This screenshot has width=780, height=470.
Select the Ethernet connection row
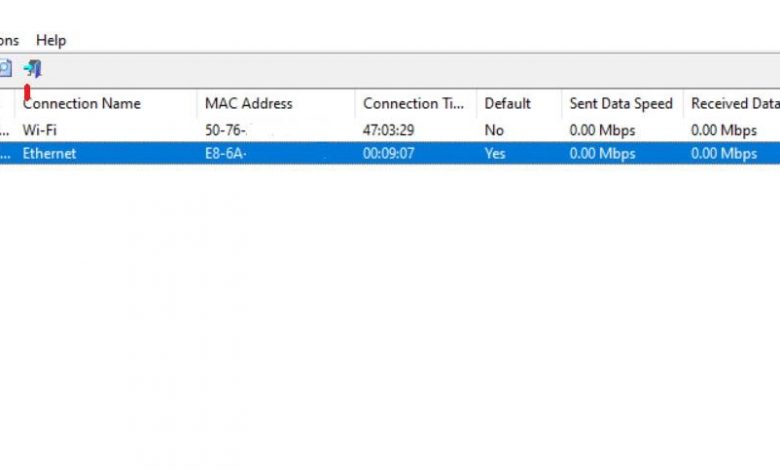[x=49, y=153]
